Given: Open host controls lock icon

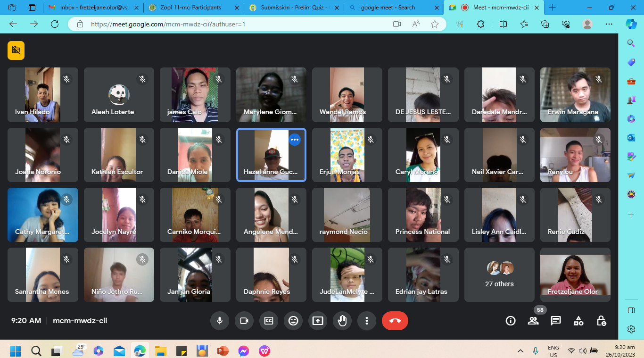Looking at the screenshot, I should click(601, 321).
